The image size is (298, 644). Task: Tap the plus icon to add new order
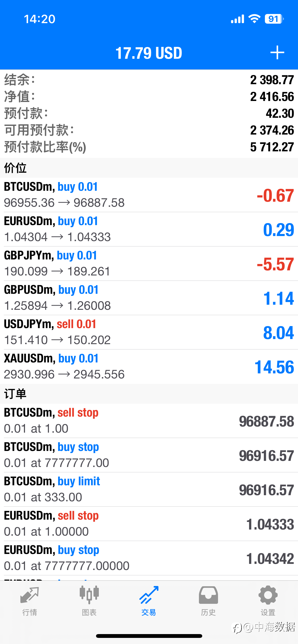click(277, 53)
